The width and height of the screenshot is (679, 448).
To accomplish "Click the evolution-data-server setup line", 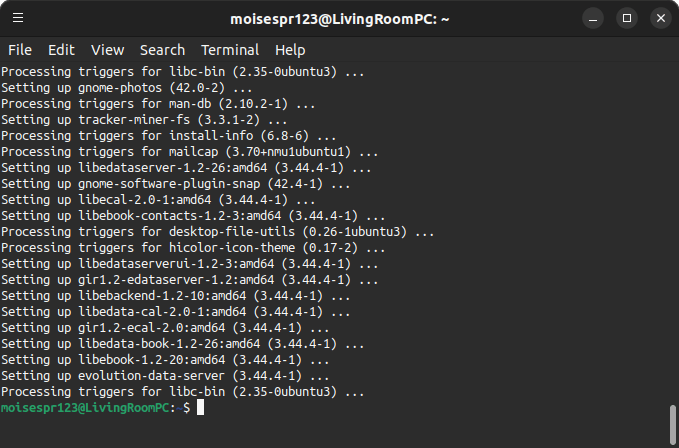I will [x=165, y=376].
